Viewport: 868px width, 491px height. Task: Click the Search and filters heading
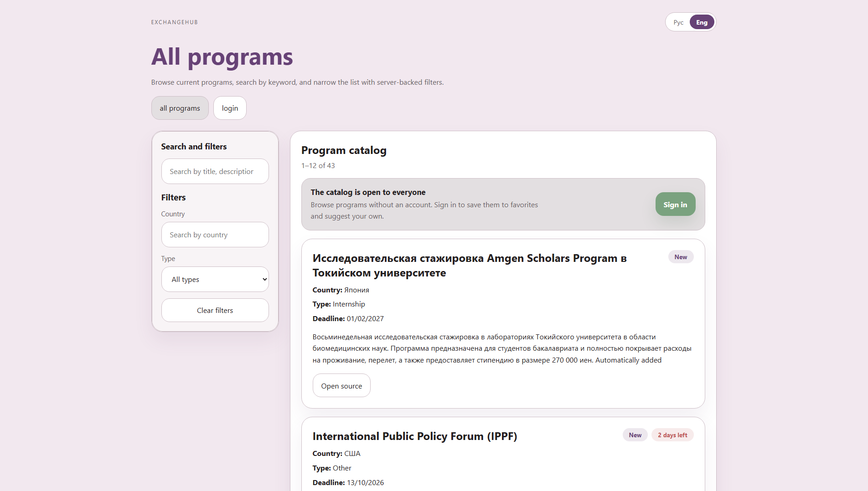pyautogui.click(x=194, y=146)
